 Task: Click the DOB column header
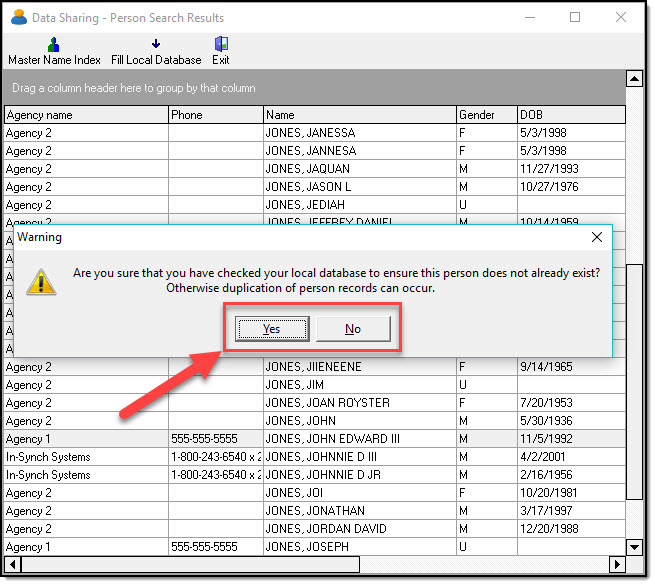click(x=570, y=115)
